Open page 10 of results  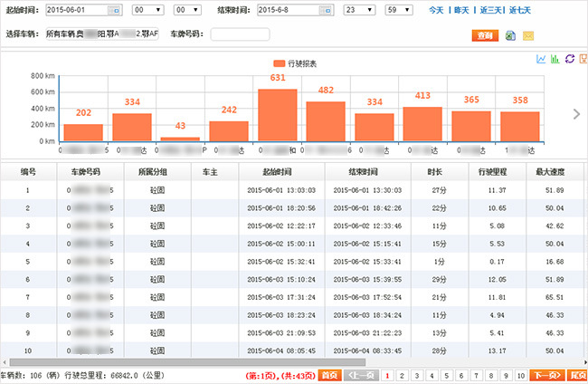click(521, 376)
